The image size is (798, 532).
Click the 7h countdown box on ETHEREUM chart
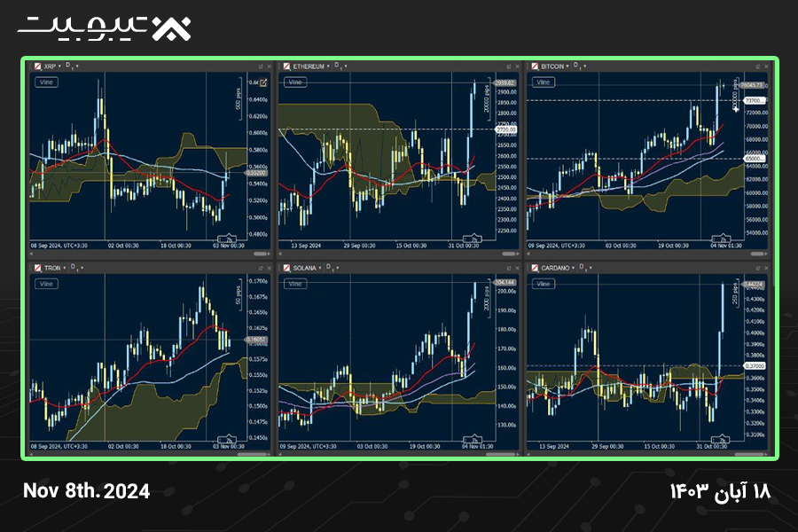click(473, 239)
